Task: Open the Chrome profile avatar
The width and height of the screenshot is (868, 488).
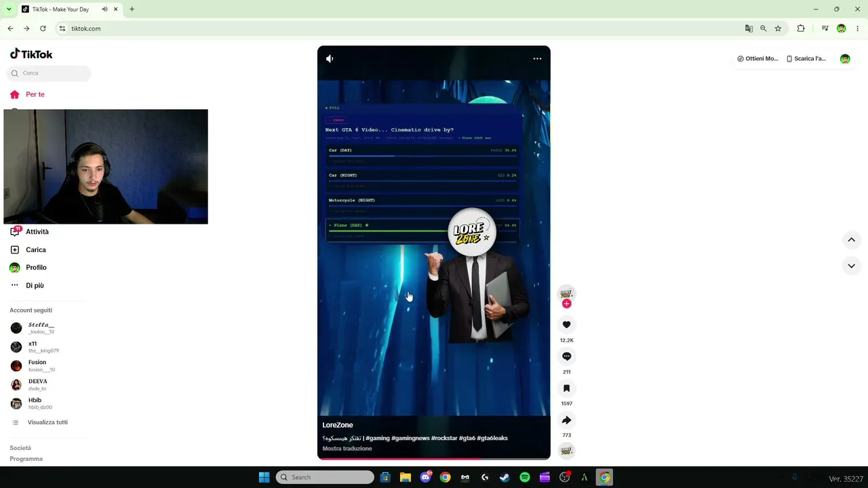Action: pos(841,28)
